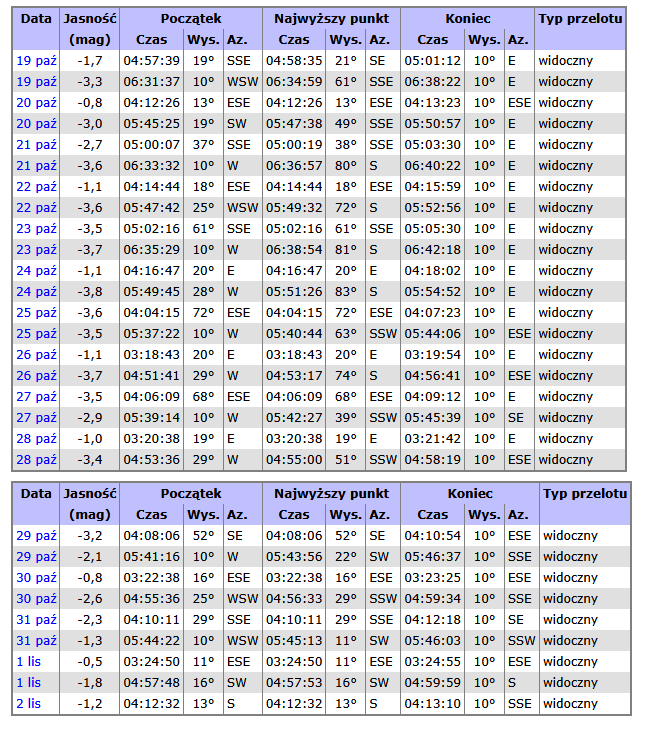Follow the 31 paź link for the 05:44:22 pass
Image resolution: width=663 pixels, height=748 pixels.
(x=36, y=640)
